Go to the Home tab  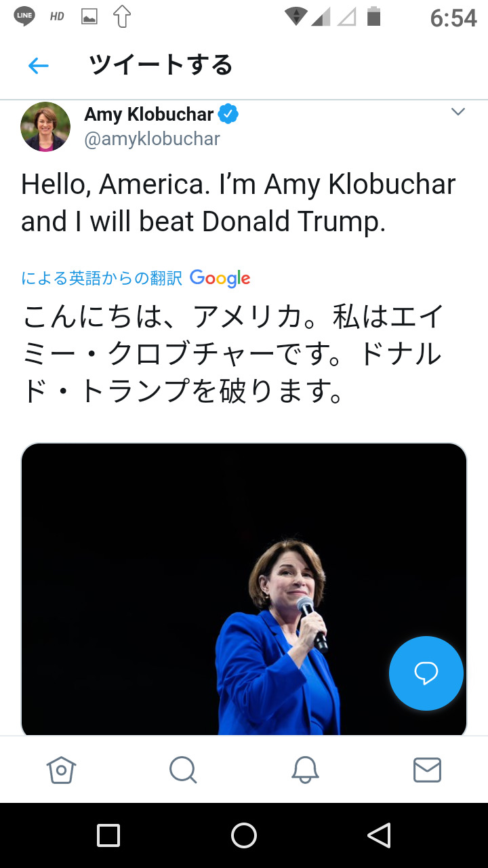(61, 770)
